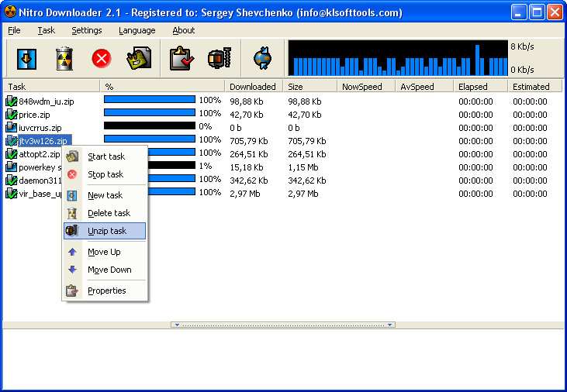Screen dimensions: 567x392
Task: Sort by the Task column header
Action: [52, 87]
